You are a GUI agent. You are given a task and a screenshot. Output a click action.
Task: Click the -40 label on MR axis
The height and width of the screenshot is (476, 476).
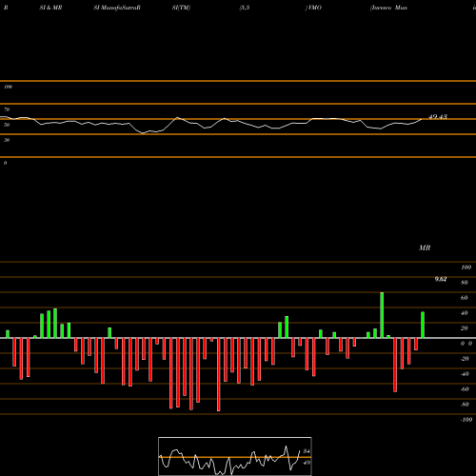point(465,374)
